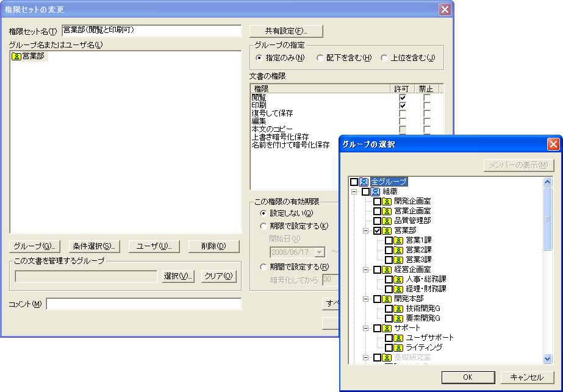Click the 共有設定 button
563x392 pixels.
pyautogui.click(x=286, y=31)
